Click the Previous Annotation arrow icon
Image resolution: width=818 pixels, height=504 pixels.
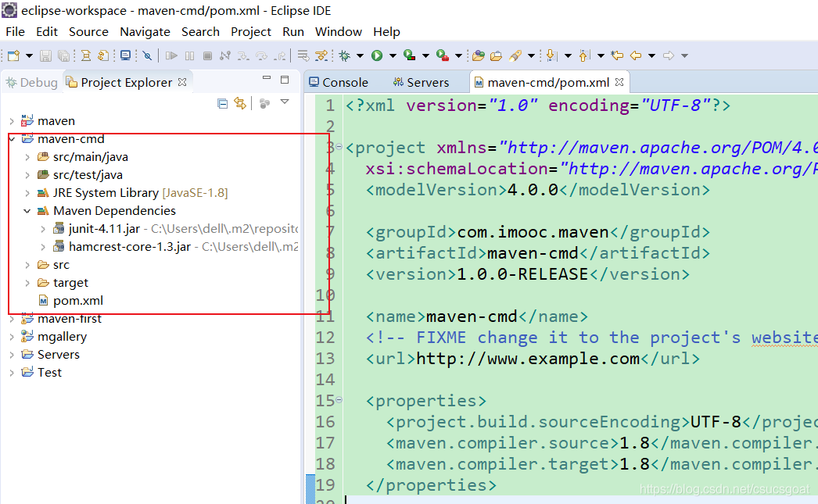[x=584, y=55]
